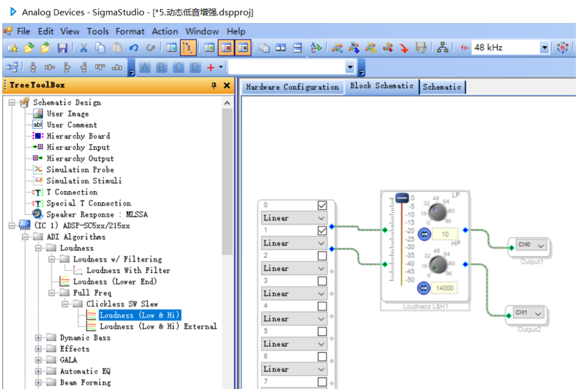Screen dimensions: 588x389
Task: Click the Cut scissors icon
Action: (84, 48)
